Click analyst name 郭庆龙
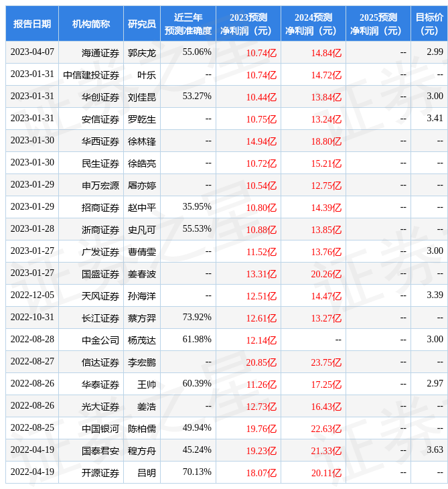 (x=142, y=53)
